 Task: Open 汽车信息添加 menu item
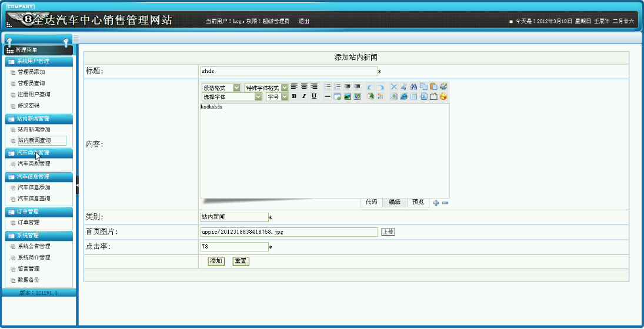coord(34,187)
